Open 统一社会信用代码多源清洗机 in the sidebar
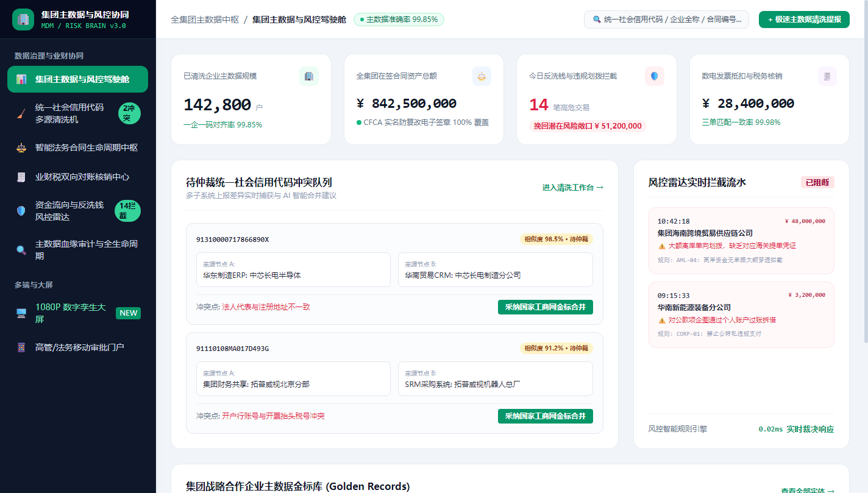868x493 pixels. (77, 113)
